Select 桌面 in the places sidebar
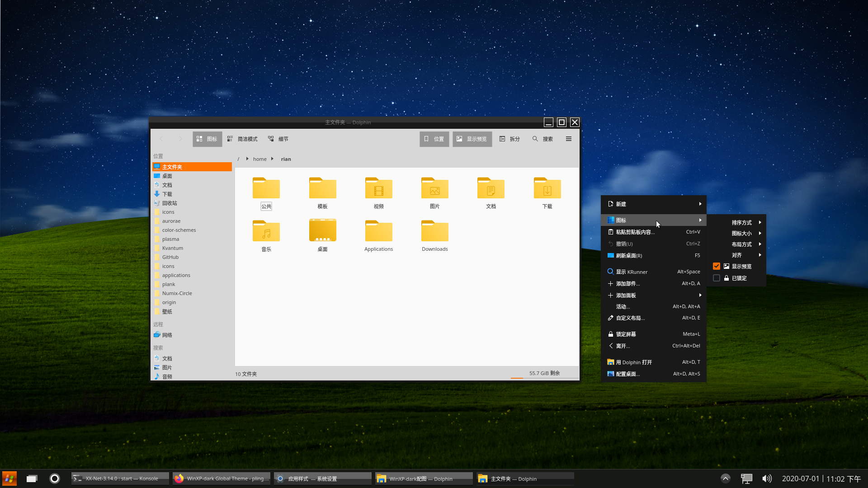 point(192,176)
